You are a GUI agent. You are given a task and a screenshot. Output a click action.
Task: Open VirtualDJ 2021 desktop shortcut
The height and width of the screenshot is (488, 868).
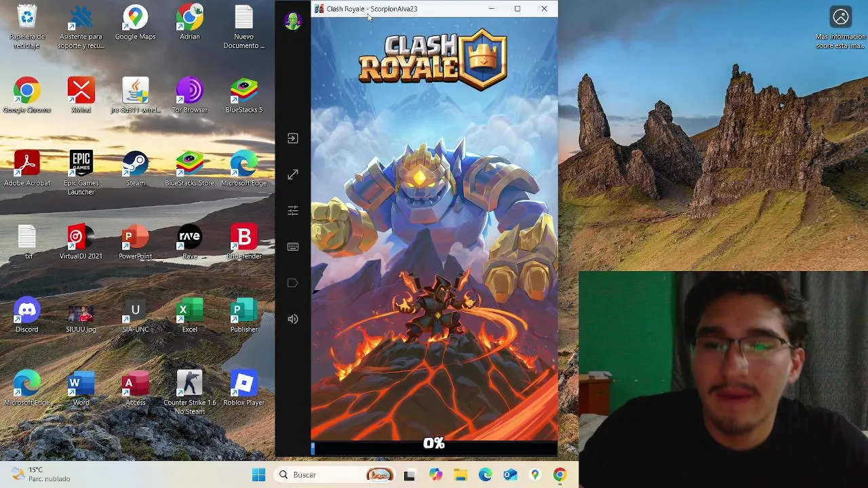point(81,242)
